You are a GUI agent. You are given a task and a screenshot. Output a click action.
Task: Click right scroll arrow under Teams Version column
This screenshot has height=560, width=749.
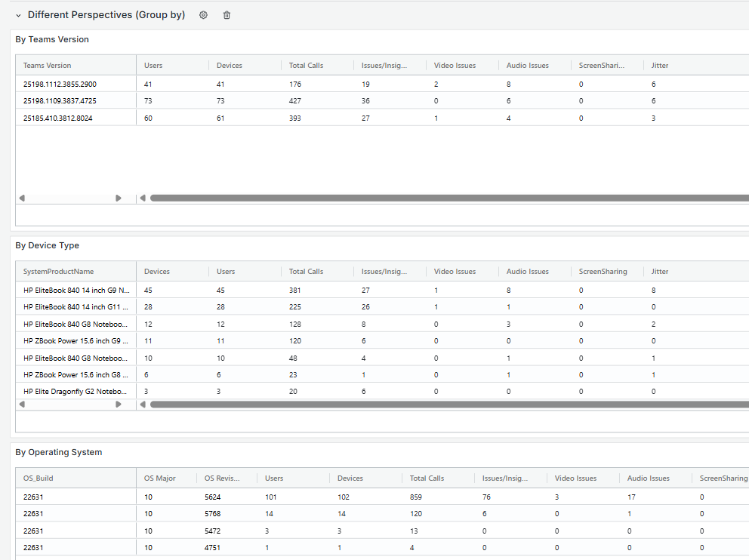(x=119, y=198)
